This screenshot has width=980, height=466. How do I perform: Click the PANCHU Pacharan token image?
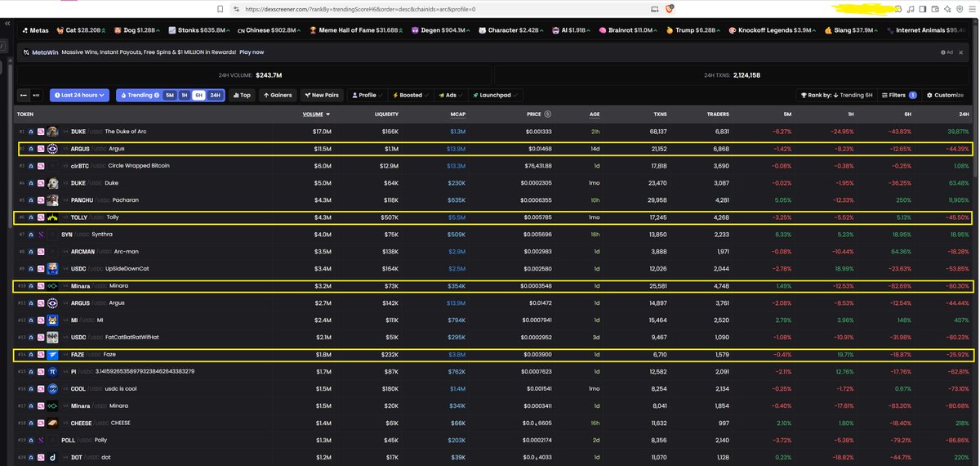point(52,199)
